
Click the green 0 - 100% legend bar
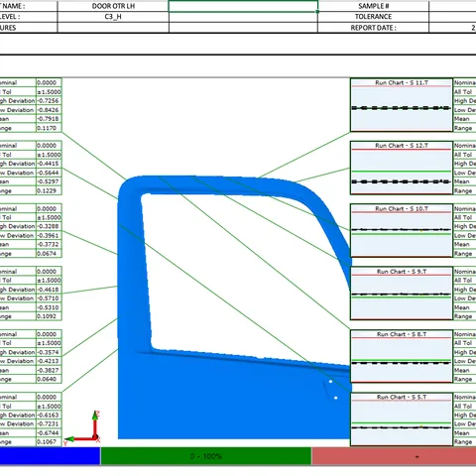click(205, 456)
